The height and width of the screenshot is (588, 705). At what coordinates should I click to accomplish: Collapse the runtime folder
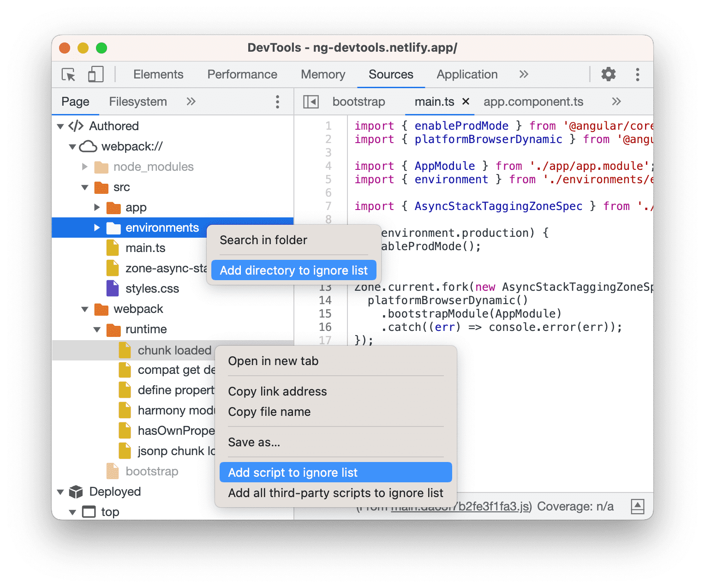[x=97, y=330]
